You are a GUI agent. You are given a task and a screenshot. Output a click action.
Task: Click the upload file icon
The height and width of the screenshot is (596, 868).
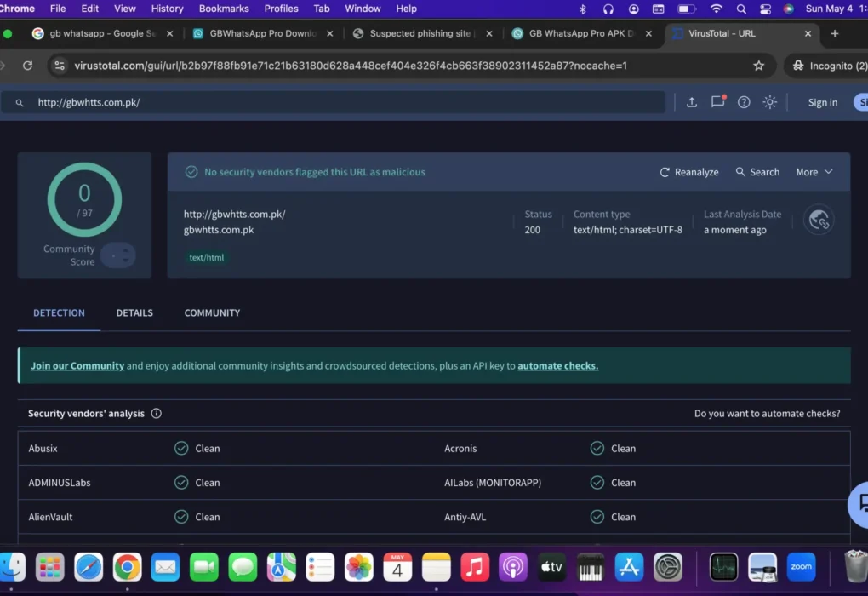pos(691,102)
